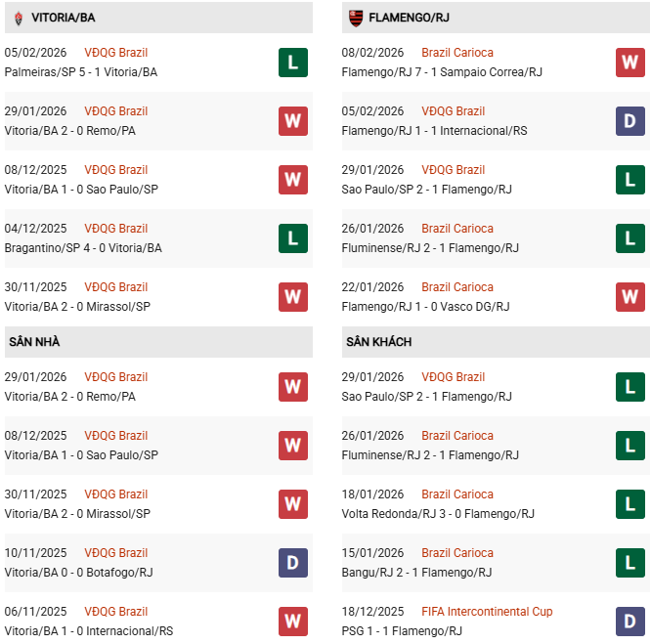The height and width of the screenshot is (644, 651).
Task: Click the W badge for Flamengo 7-1 Sampaio Correa
Action: (629, 63)
